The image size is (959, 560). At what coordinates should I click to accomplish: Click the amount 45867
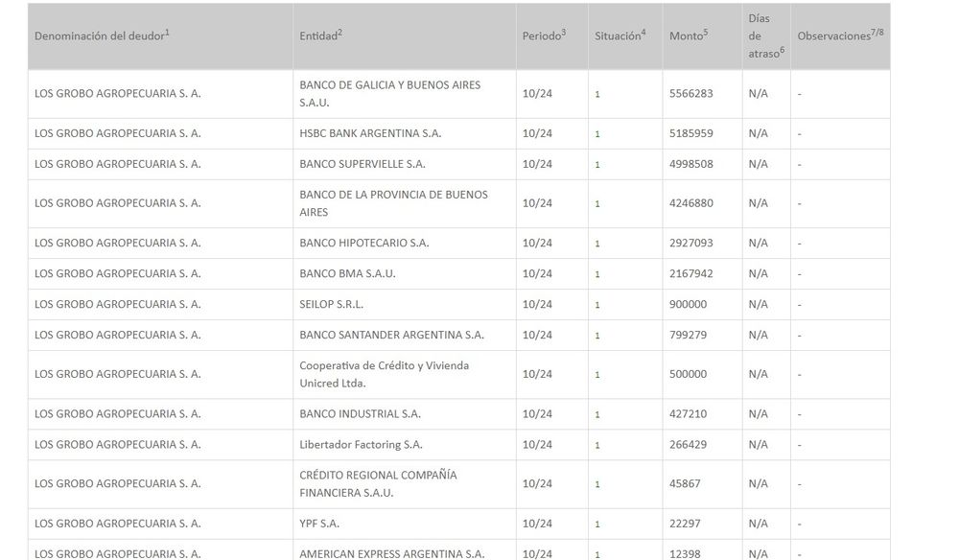coord(685,483)
